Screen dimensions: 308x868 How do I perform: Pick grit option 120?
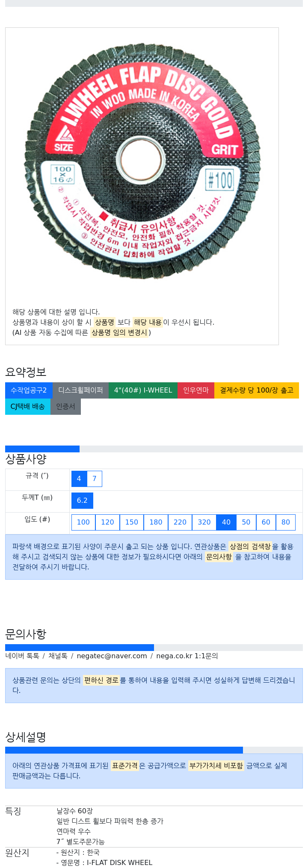107,522
